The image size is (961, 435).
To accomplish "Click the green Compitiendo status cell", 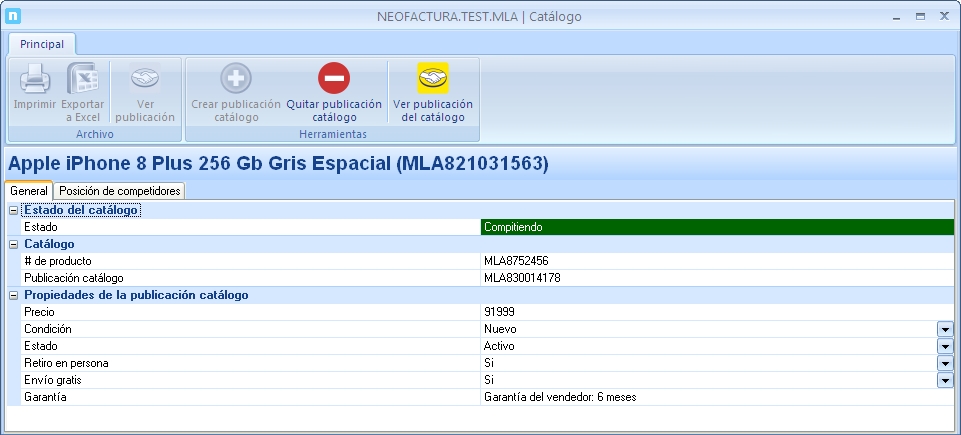I will pyautogui.click(x=716, y=227).
